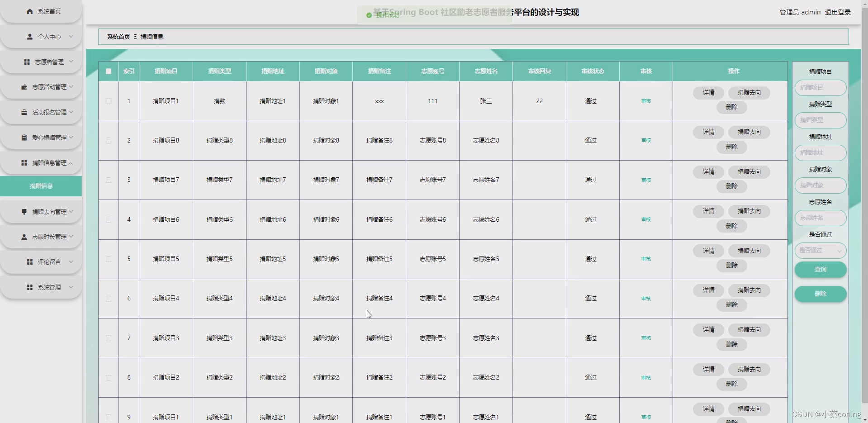Click the 志愿姓名 filter input field
The width and height of the screenshot is (868, 423).
coord(821,218)
